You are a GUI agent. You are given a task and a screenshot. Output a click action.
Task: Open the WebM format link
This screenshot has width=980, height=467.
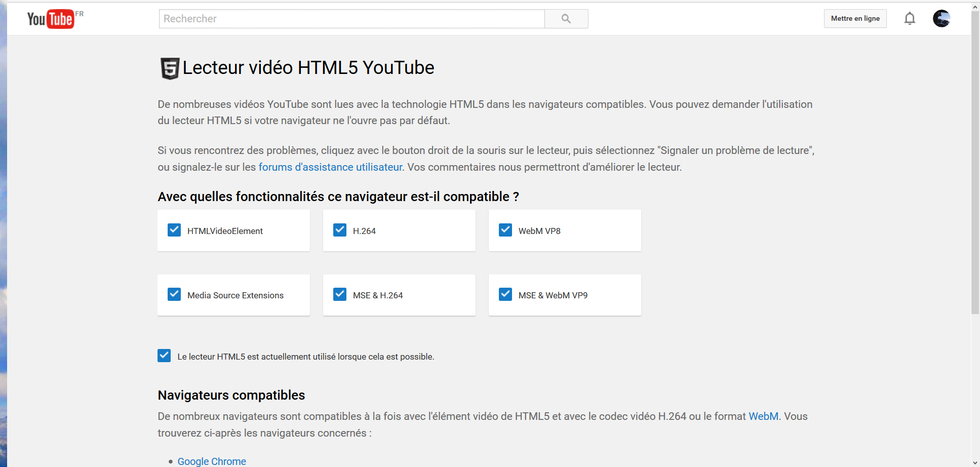point(763,416)
